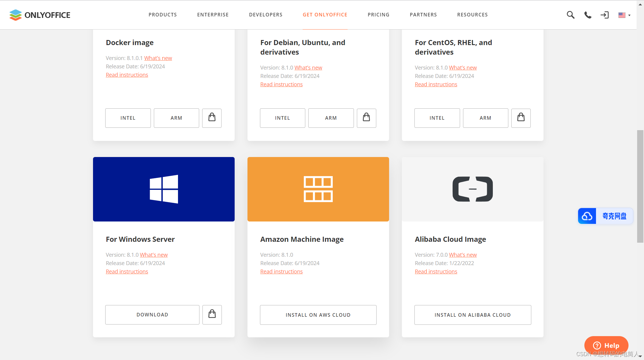Screen dimensions: 644x360
Task: Open the language flag dropdown
Action: pyautogui.click(x=624, y=15)
